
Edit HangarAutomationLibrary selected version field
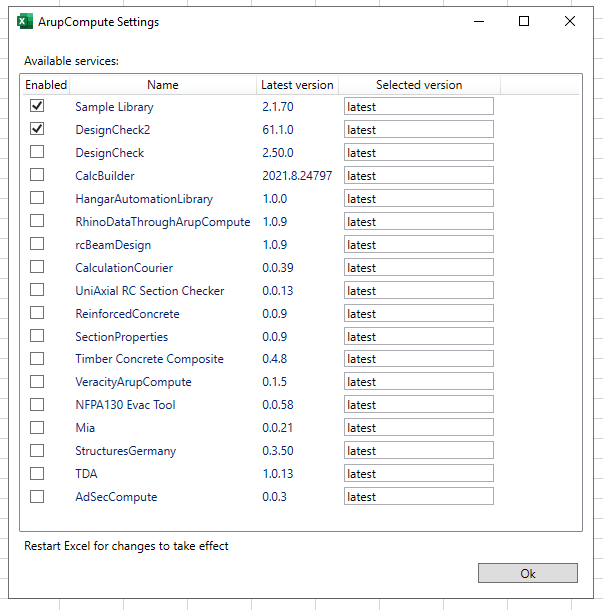419,198
